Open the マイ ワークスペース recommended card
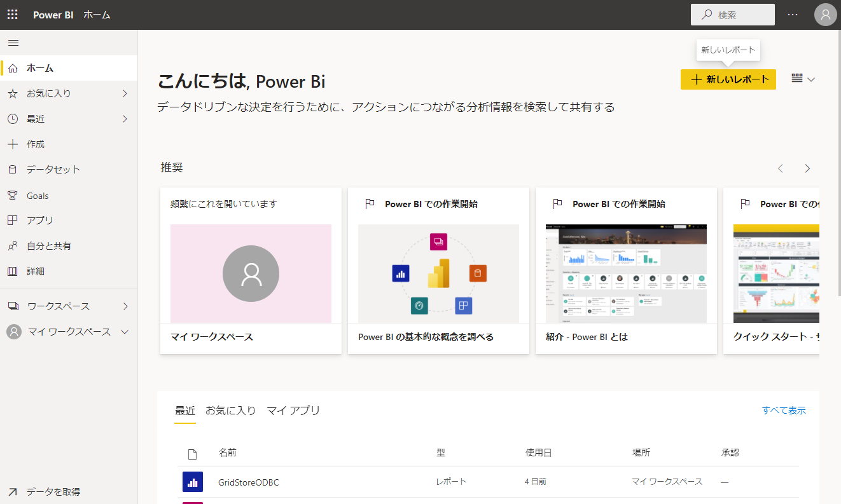The width and height of the screenshot is (841, 504). click(x=251, y=271)
